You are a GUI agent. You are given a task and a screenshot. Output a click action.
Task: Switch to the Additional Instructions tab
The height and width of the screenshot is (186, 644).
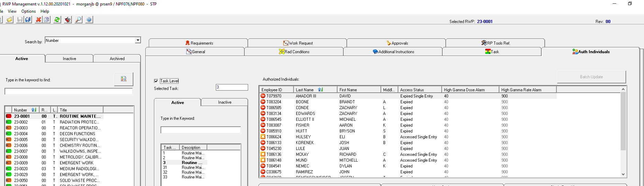(x=393, y=51)
